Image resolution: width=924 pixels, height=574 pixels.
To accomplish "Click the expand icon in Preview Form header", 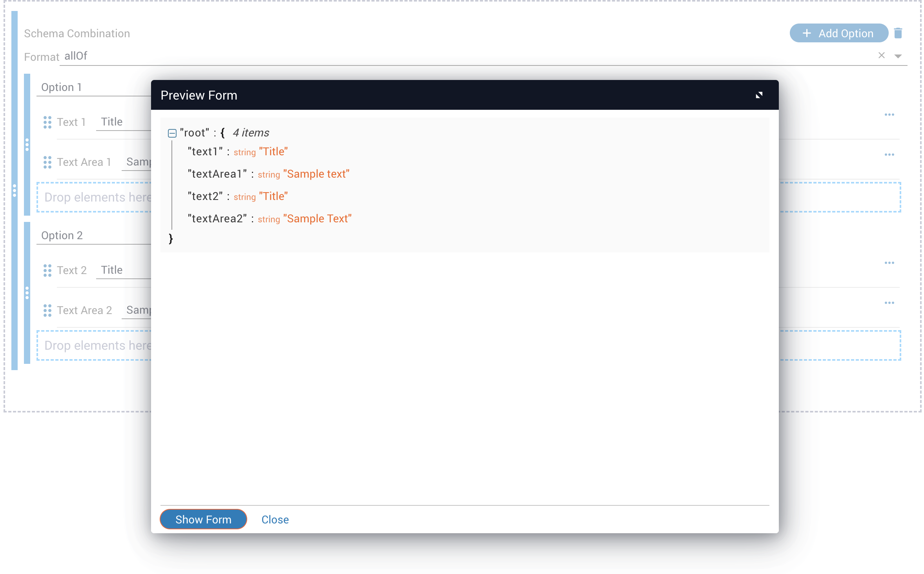I will (x=759, y=95).
